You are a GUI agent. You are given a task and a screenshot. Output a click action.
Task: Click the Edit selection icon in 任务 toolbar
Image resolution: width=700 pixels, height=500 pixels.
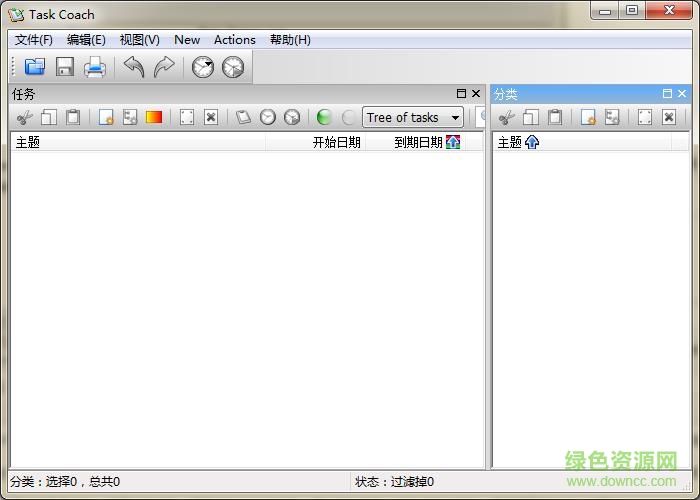(187, 117)
